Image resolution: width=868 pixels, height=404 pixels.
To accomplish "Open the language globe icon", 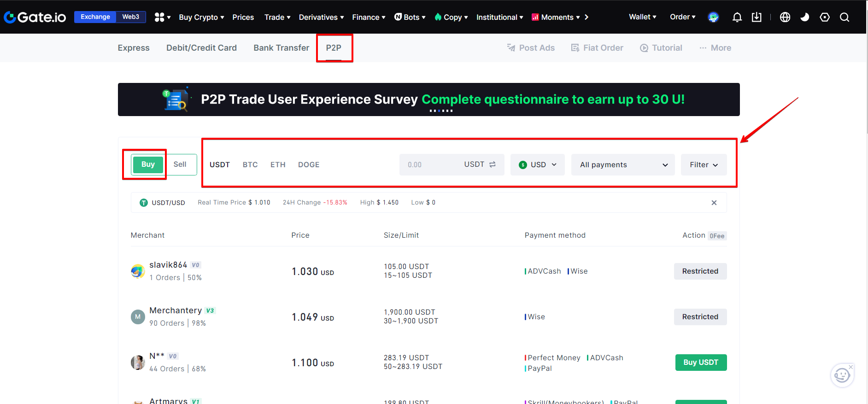I will 785,17.
